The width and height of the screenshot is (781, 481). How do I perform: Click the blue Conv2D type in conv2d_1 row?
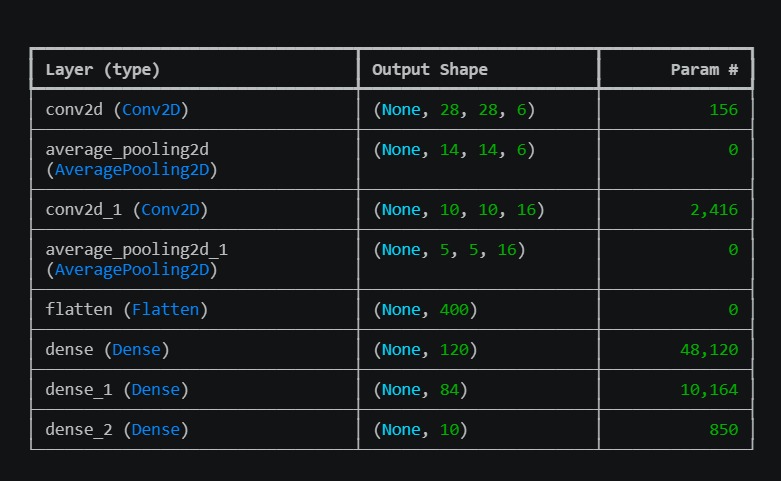174,210
